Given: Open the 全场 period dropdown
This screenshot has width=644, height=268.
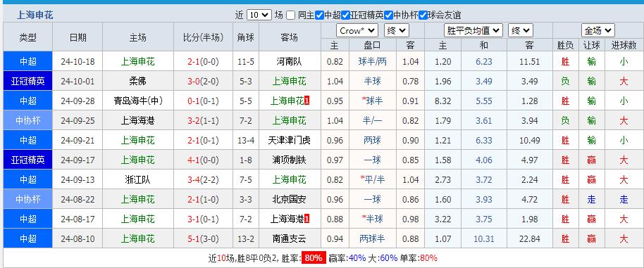Looking at the screenshot, I should pyautogui.click(x=598, y=30).
